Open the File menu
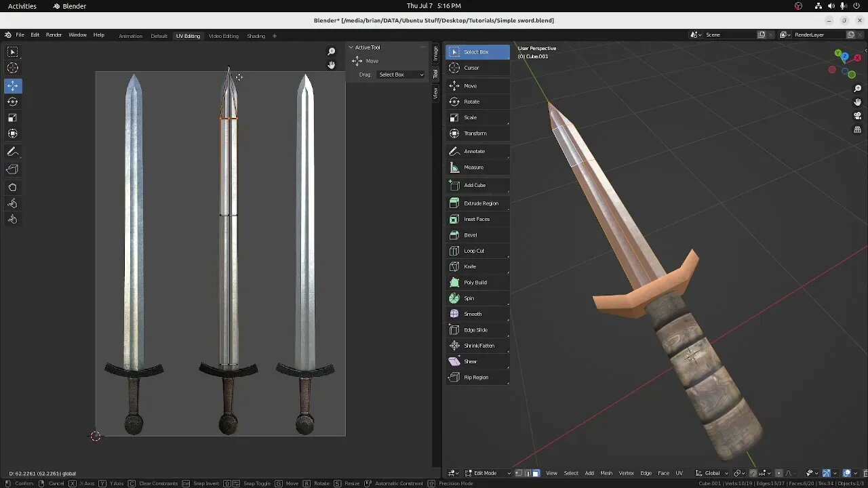The width and height of the screenshot is (868, 488). [x=20, y=35]
